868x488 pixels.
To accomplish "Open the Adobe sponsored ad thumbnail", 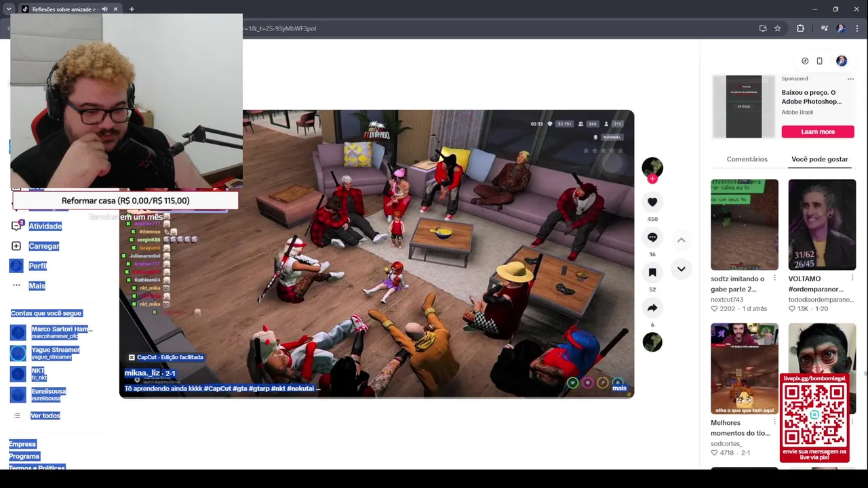I will click(x=744, y=106).
